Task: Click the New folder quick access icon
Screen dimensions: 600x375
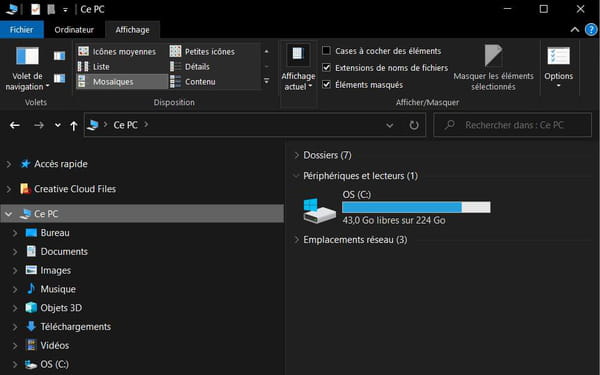Action: (x=51, y=9)
